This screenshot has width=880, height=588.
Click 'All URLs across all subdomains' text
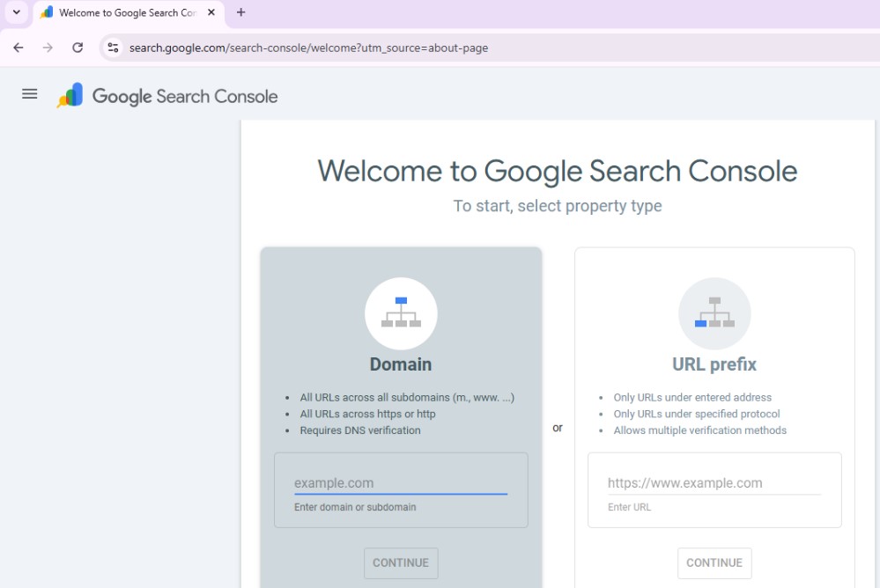407,397
